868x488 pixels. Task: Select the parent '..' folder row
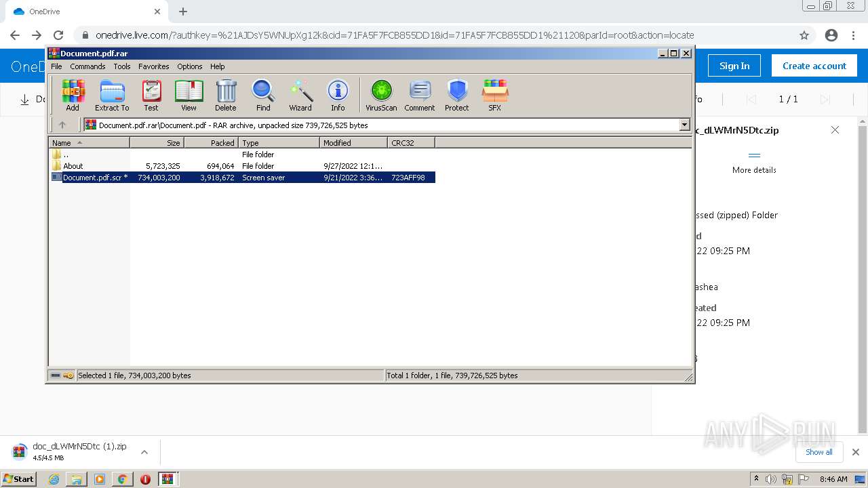(x=243, y=155)
